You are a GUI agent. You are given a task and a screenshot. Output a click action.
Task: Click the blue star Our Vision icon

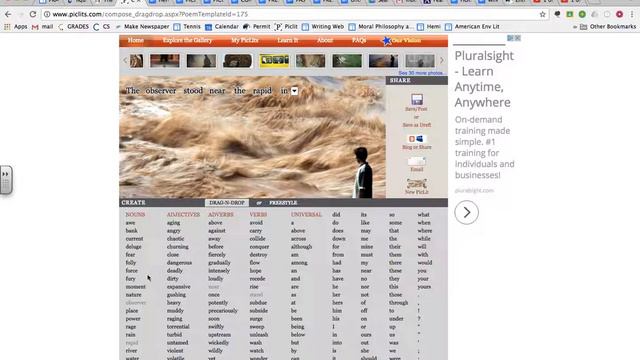coord(386,40)
